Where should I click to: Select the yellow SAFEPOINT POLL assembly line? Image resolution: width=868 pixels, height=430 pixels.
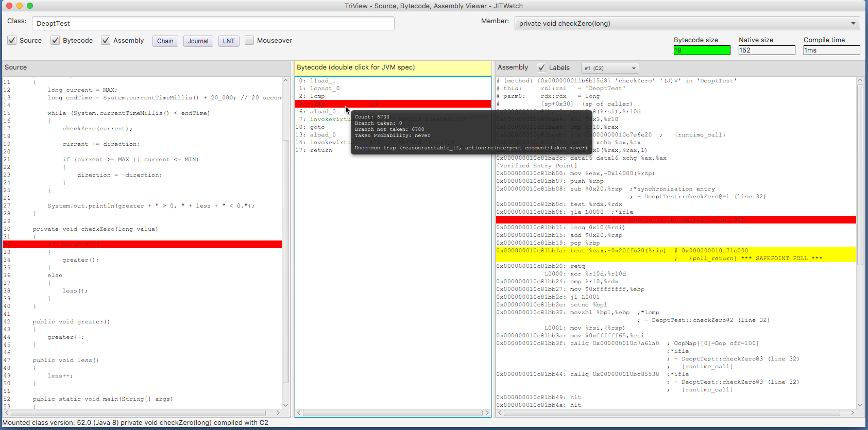point(676,254)
